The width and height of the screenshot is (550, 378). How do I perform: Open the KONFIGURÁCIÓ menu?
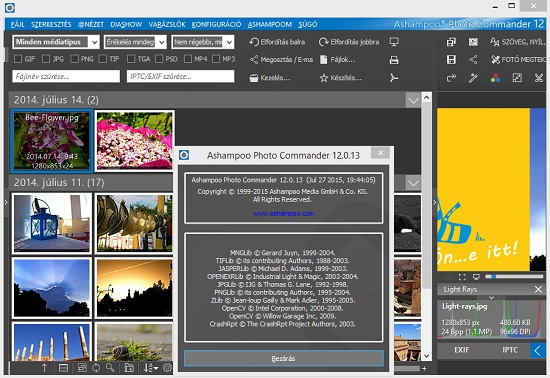click(216, 24)
